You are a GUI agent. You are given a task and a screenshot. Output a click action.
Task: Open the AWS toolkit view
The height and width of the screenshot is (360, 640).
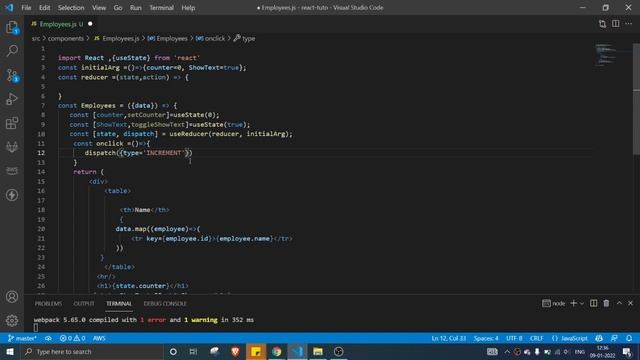(12, 171)
